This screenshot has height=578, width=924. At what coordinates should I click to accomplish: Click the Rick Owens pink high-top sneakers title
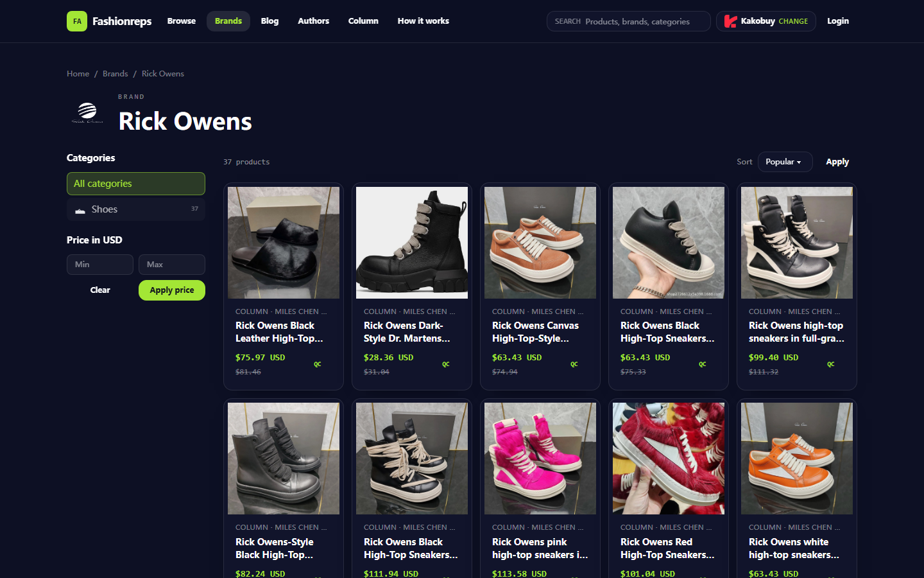click(540, 548)
